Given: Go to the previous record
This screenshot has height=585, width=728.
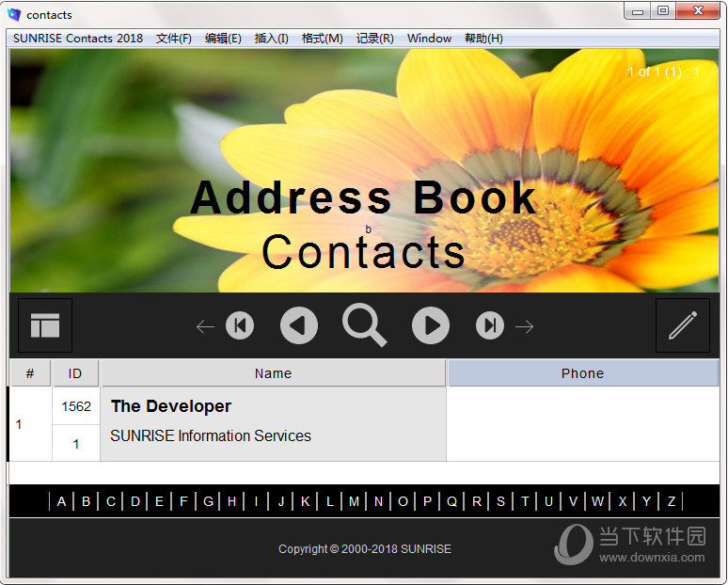Looking at the screenshot, I should click(299, 325).
